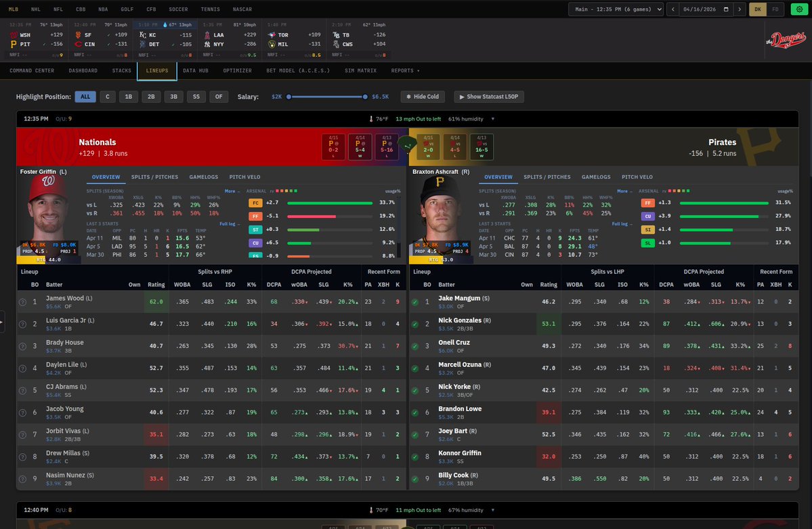
Task: Highlight catcher position C
Action: 108,97
